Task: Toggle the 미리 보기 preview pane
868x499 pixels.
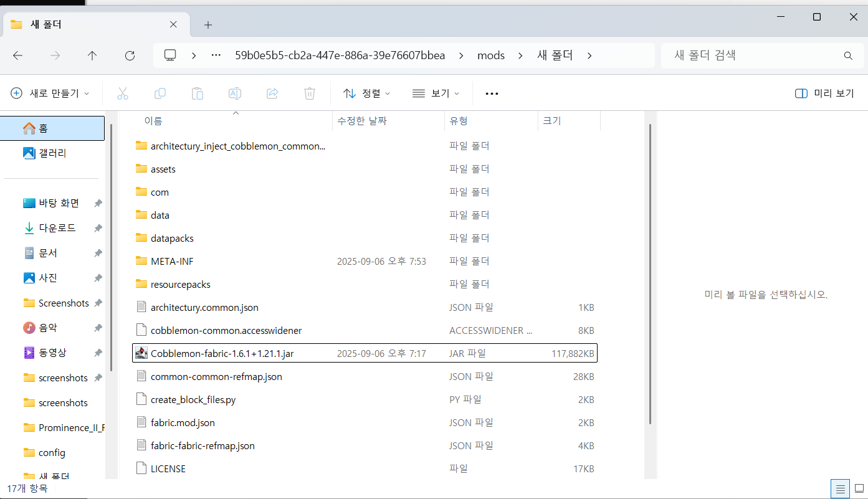Action: (x=824, y=93)
